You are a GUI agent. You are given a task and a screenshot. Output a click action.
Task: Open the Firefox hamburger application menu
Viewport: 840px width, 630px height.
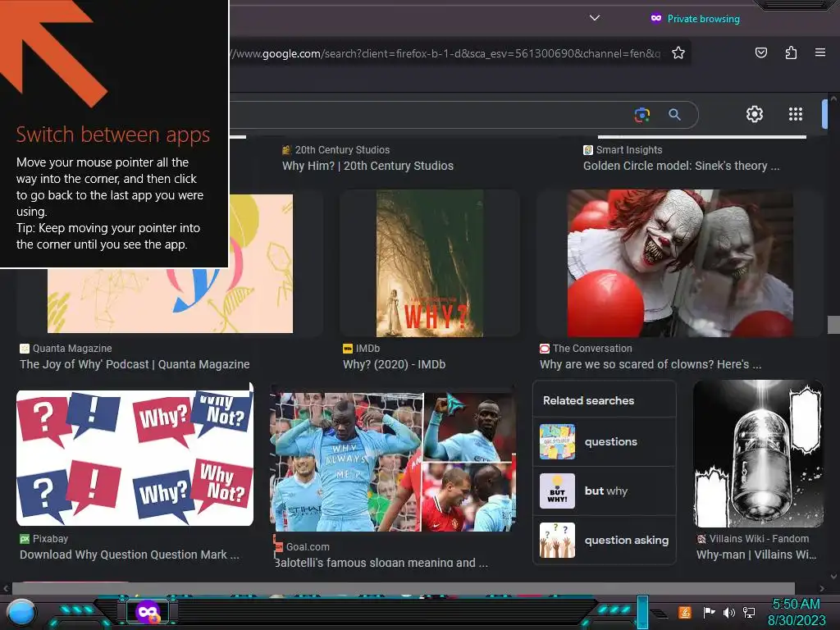(820, 52)
